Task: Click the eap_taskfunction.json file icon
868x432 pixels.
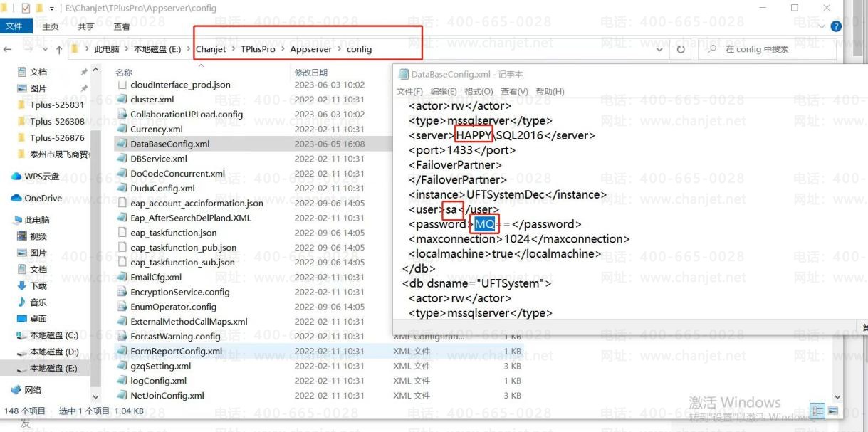Action: pyautogui.click(x=121, y=233)
